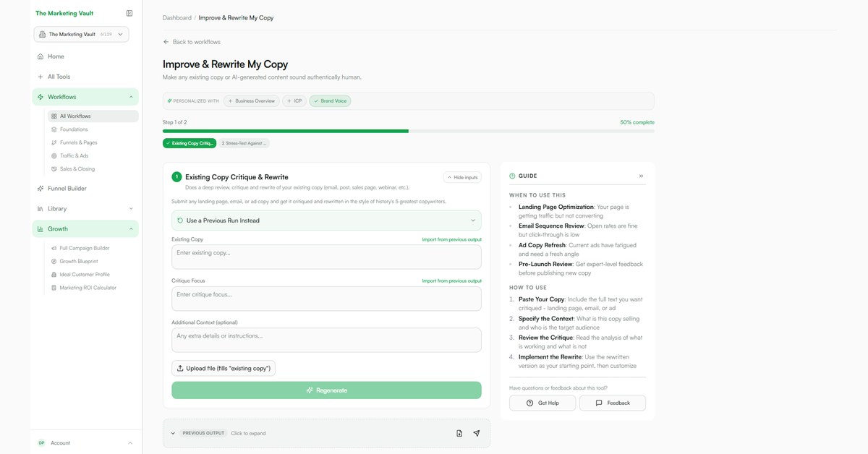Click the Sales & Closing handshake icon

54,169
